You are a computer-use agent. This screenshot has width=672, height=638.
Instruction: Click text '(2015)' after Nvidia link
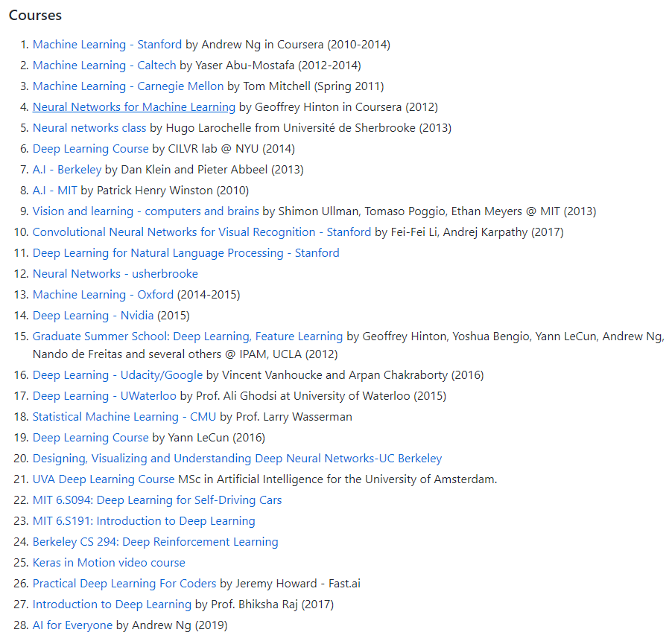[x=174, y=316]
